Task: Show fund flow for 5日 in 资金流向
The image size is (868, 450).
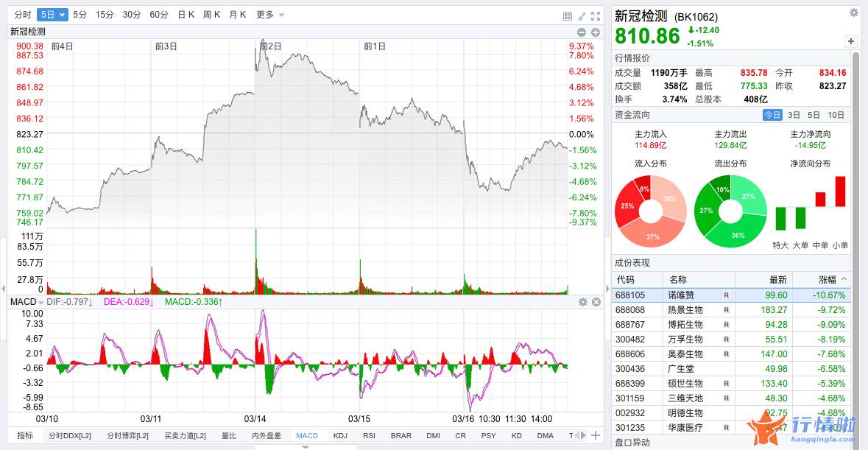Action: pos(814,115)
